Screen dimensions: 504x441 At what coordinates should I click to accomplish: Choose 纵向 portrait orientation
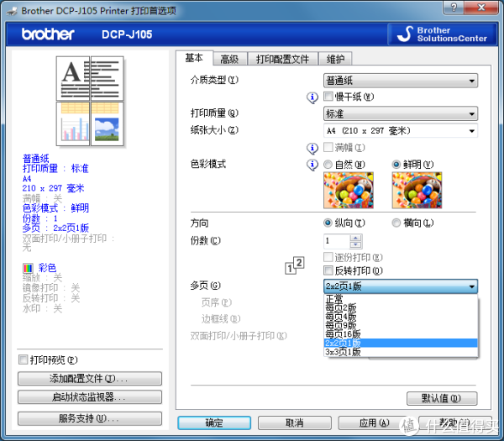tap(328, 223)
